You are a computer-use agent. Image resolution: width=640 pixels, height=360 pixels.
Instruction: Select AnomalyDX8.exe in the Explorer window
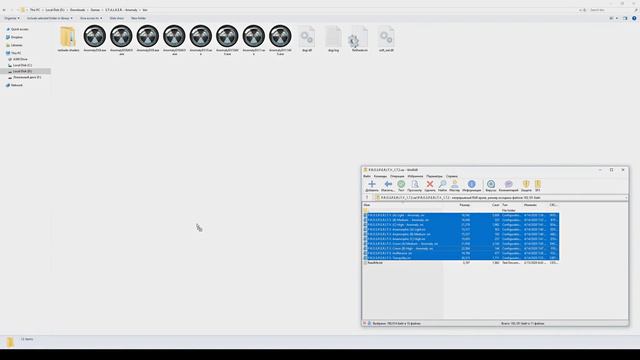pyautogui.click(x=95, y=39)
